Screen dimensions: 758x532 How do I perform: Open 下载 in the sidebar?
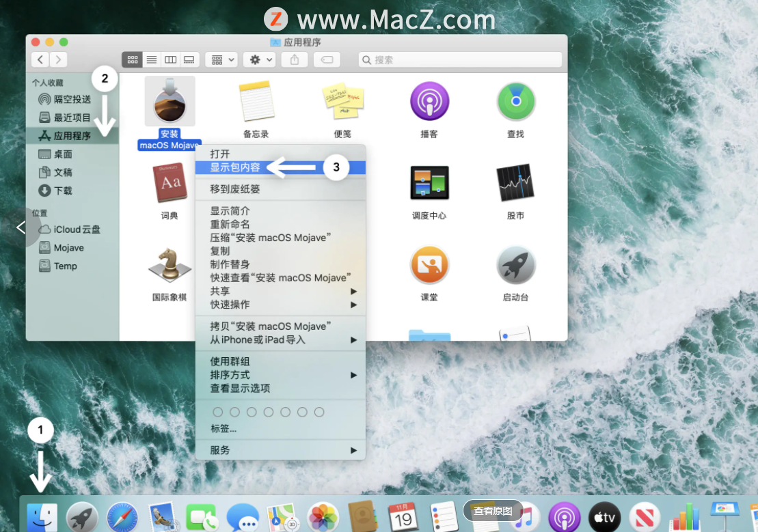coord(72,191)
